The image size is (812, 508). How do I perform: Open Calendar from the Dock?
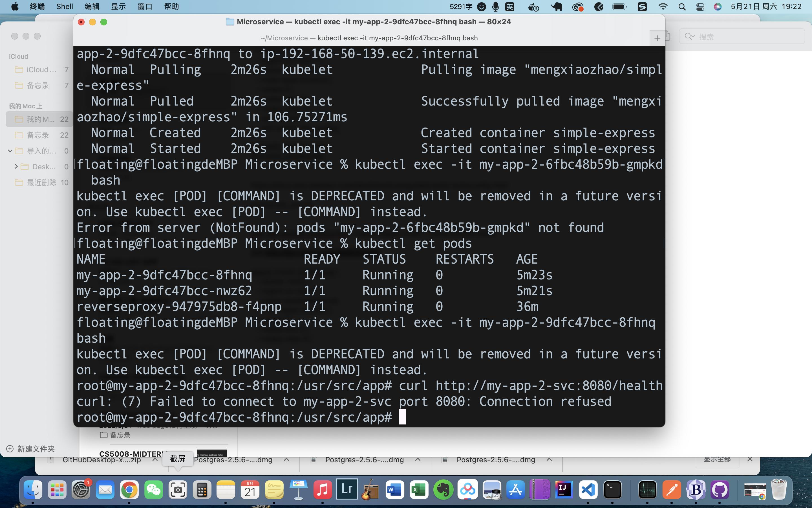point(250,490)
